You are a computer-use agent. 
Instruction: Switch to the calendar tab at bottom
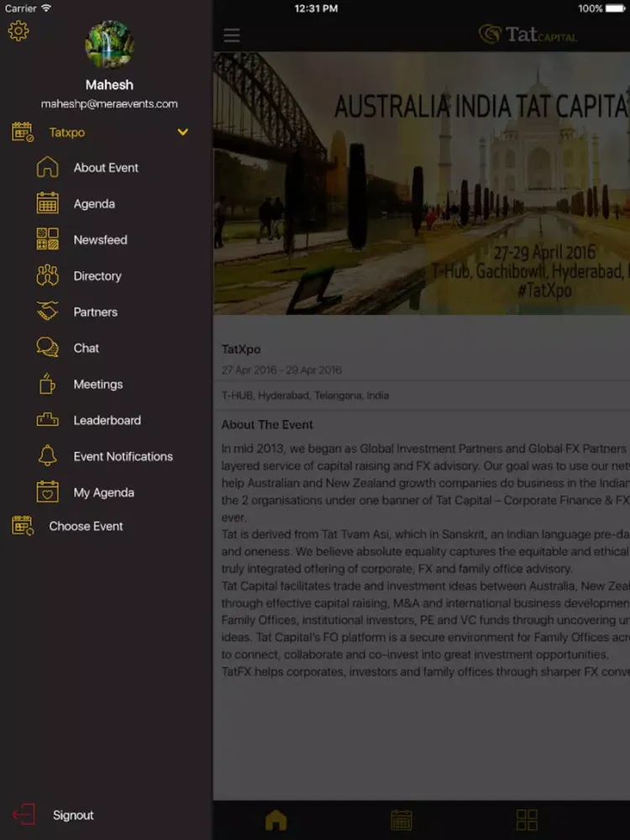pos(402,820)
